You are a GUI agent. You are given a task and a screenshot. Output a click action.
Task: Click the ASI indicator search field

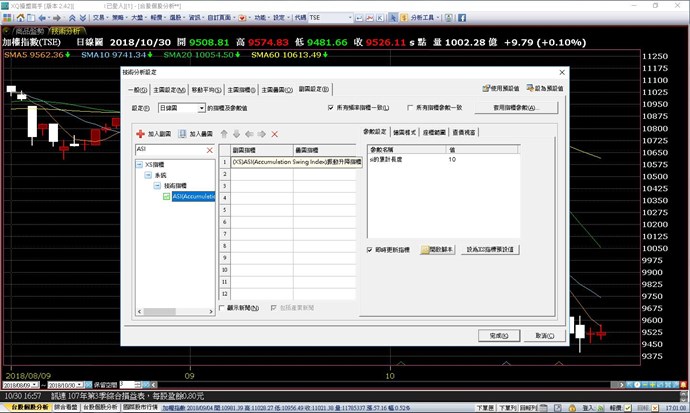coord(168,149)
